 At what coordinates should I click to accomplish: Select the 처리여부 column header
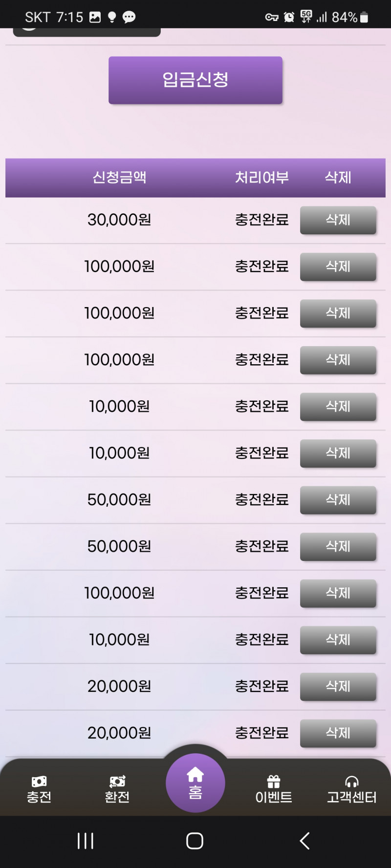pos(262,177)
